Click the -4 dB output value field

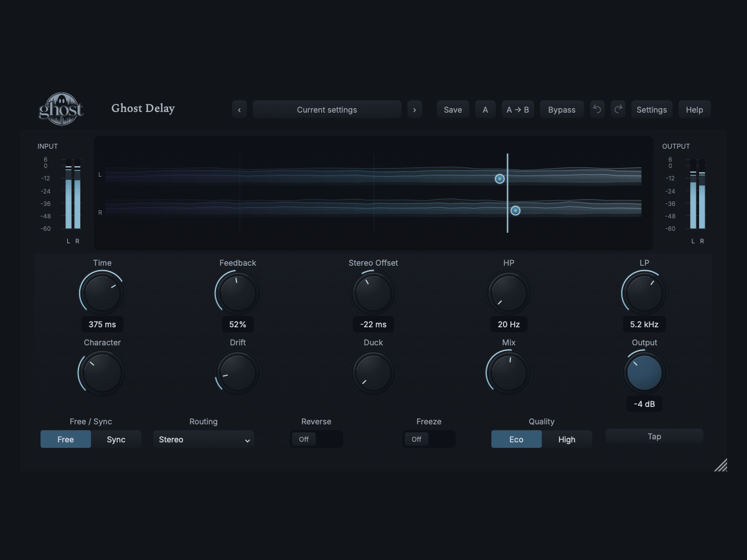(644, 404)
